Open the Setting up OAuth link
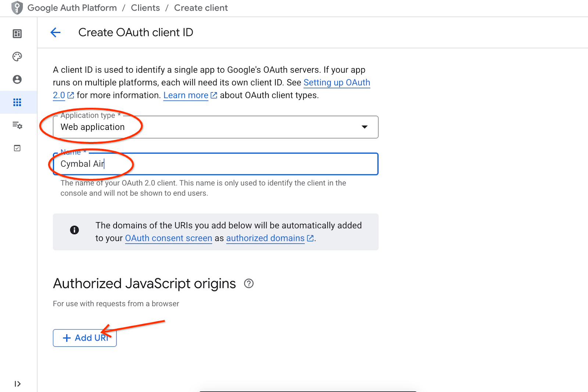 click(x=337, y=83)
